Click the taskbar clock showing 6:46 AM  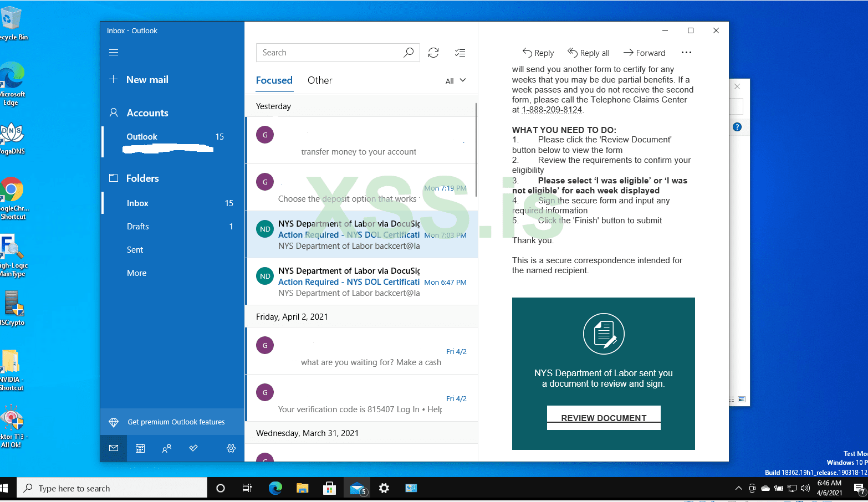click(829, 488)
